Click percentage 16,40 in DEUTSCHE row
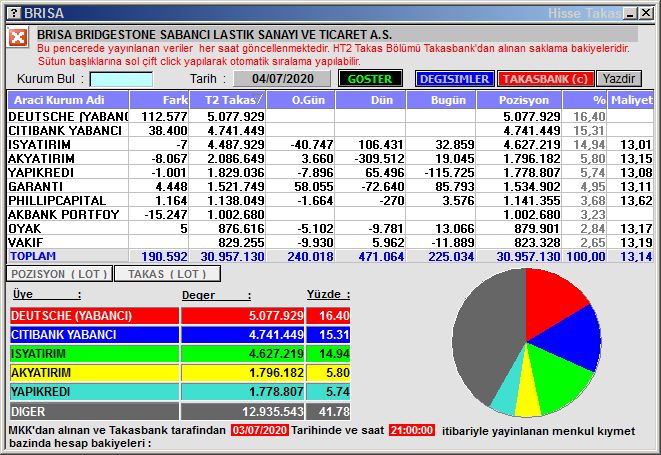The height and width of the screenshot is (455, 661). [589, 116]
